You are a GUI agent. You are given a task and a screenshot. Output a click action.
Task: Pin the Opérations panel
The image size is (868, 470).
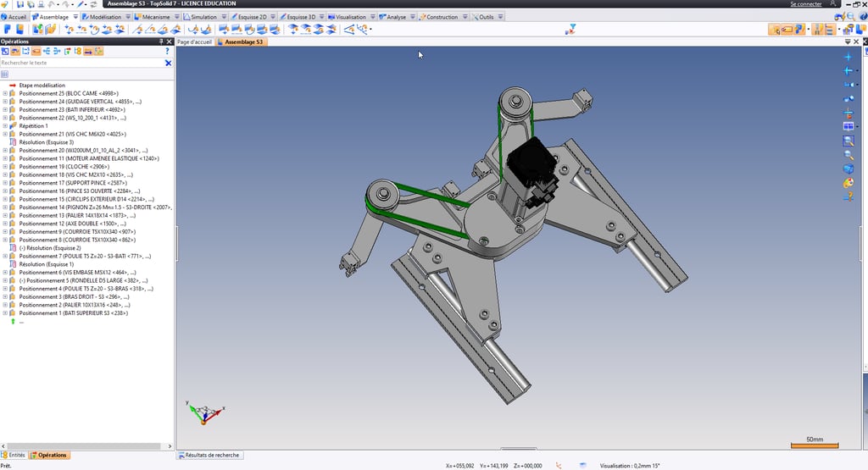(x=161, y=41)
